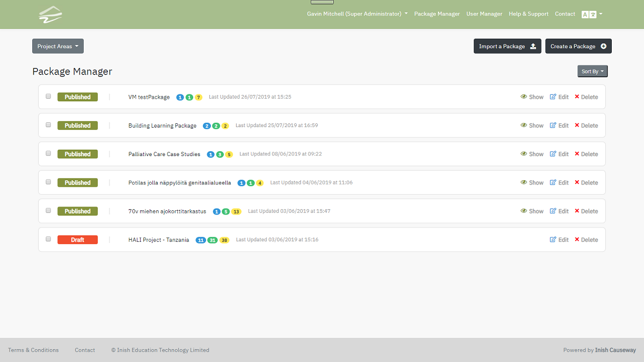644x362 pixels.
Task: Click the Import a Package button
Action: pyautogui.click(x=507, y=46)
